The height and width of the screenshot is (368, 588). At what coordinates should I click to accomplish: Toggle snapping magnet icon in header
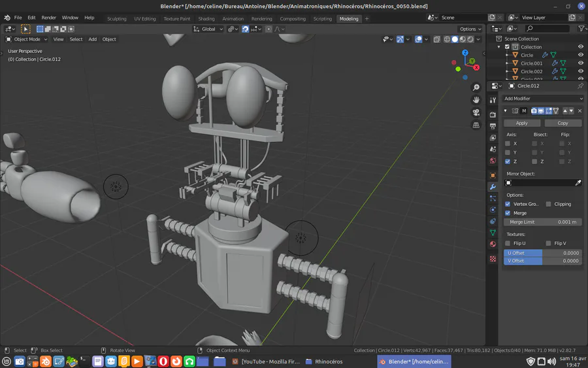(x=245, y=29)
